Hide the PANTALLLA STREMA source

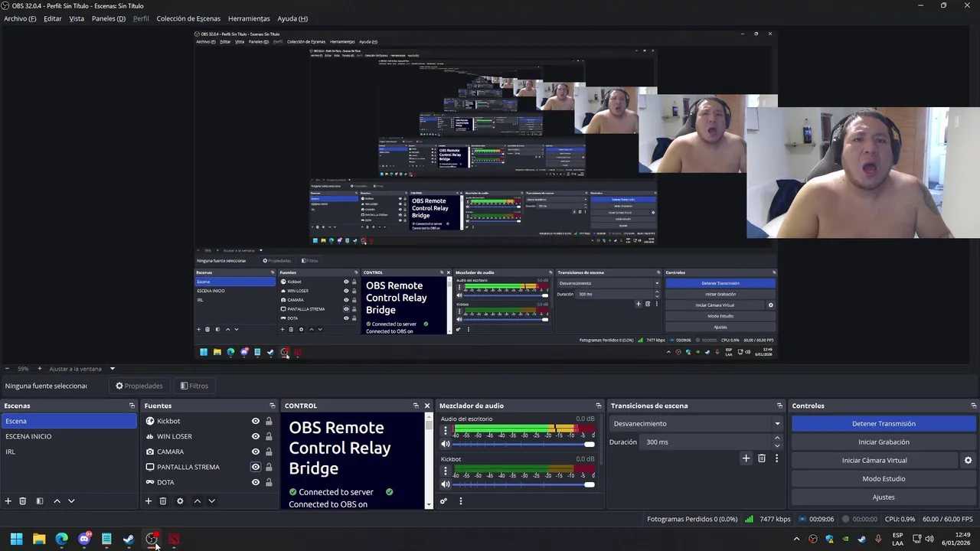tap(256, 467)
